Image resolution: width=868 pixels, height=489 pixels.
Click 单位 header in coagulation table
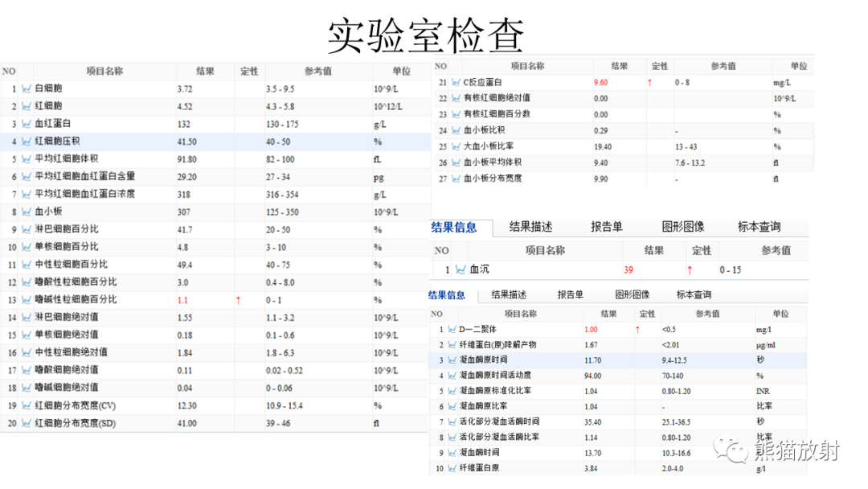[780, 314]
